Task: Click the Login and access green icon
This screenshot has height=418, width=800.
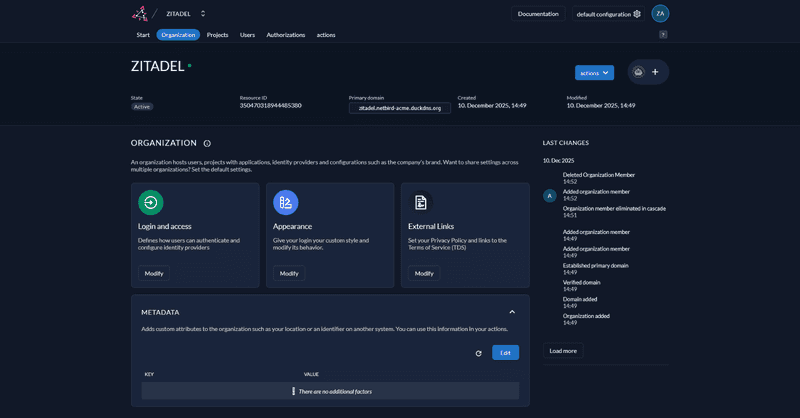Action: [x=150, y=203]
